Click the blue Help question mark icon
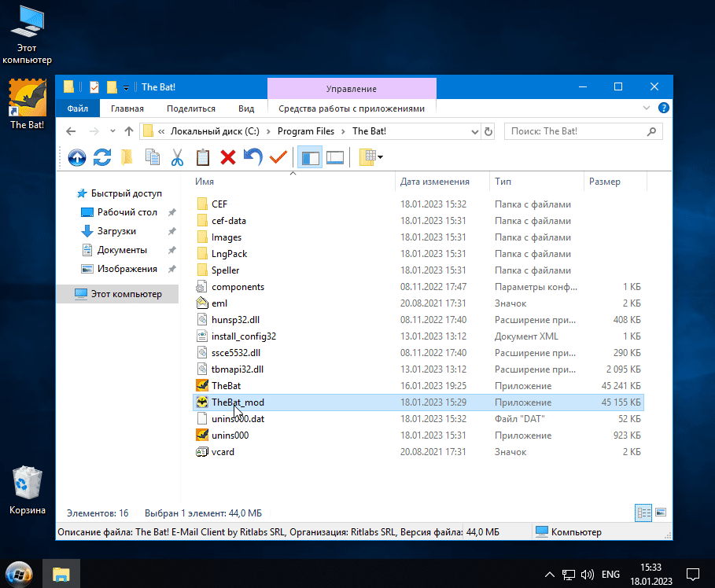This screenshot has height=588, width=715. [663, 108]
